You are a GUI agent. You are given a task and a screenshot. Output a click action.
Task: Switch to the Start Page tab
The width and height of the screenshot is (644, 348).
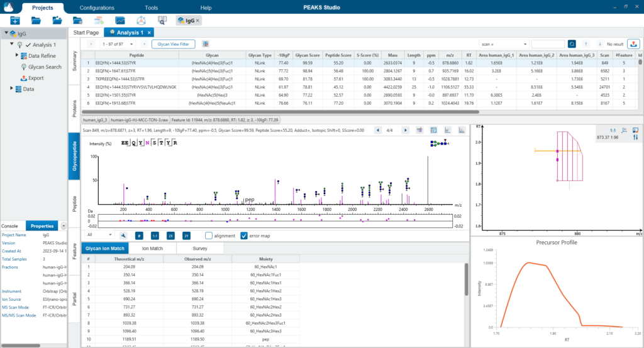click(x=86, y=33)
